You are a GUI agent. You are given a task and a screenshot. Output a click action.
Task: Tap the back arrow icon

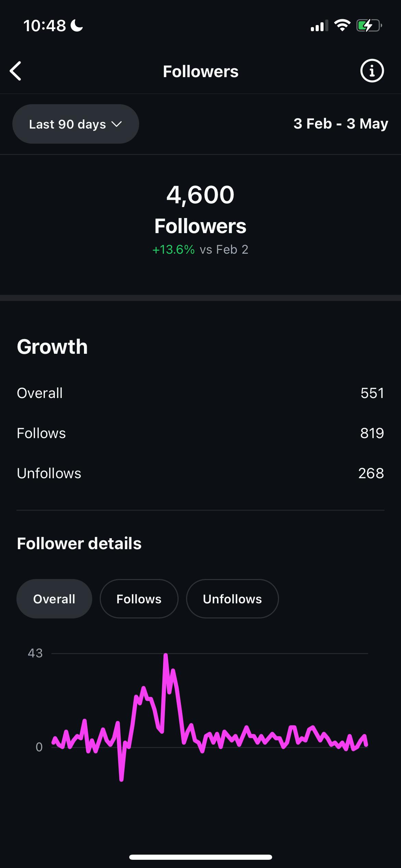[16, 71]
